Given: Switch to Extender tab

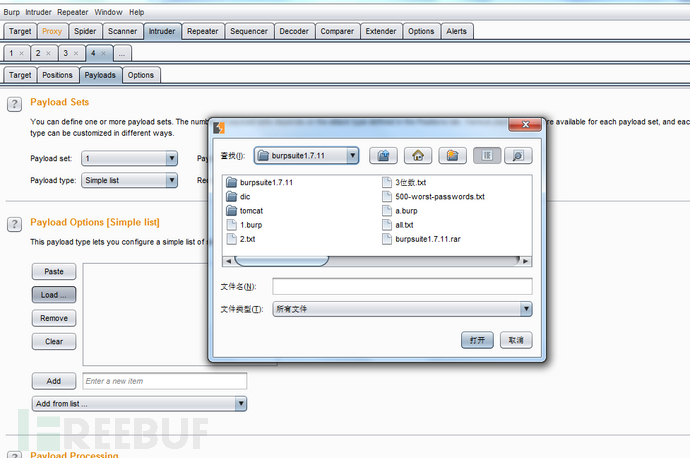Looking at the screenshot, I should pyautogui.click(x=381, y=31).
